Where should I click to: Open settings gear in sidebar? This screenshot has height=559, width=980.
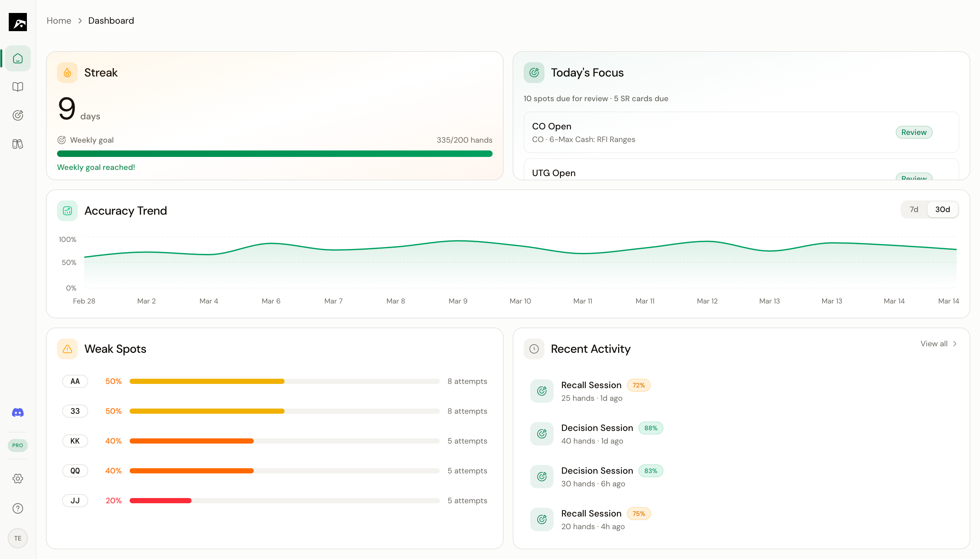[17, 478]
